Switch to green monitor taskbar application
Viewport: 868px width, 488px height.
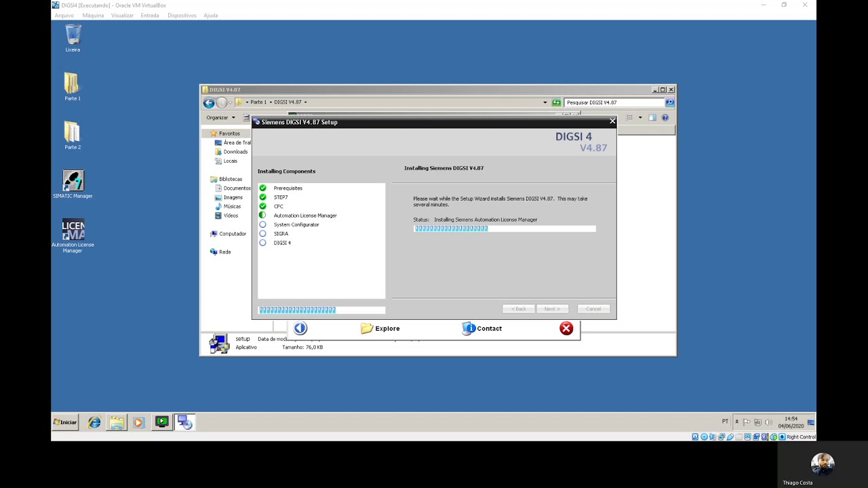pyautogui.click(x=161, y=422)
